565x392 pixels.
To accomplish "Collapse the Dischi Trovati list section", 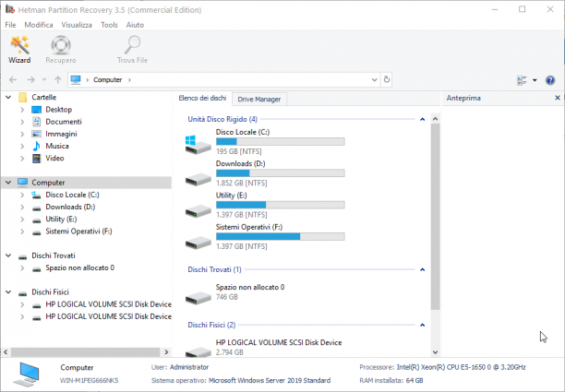I will pyautogui.click(x=422, y=269).
